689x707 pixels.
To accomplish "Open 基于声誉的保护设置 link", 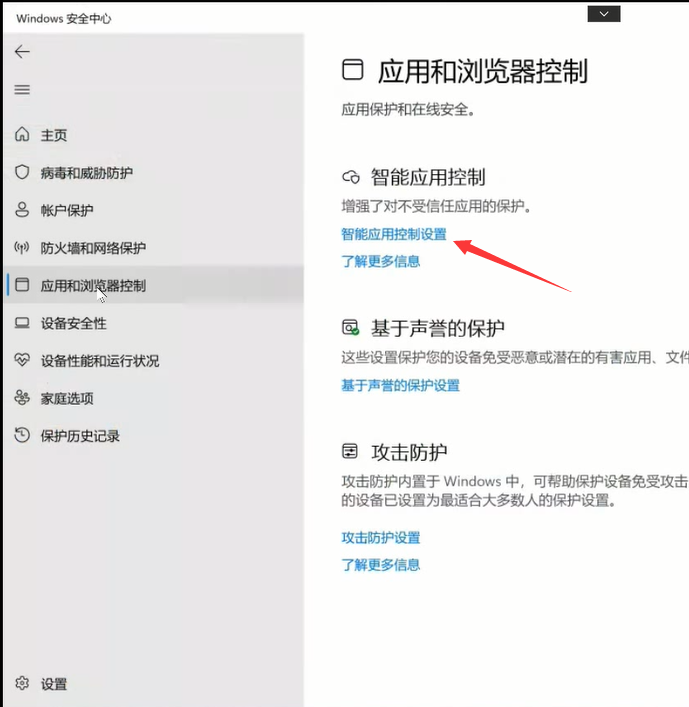I will point(400,385).
